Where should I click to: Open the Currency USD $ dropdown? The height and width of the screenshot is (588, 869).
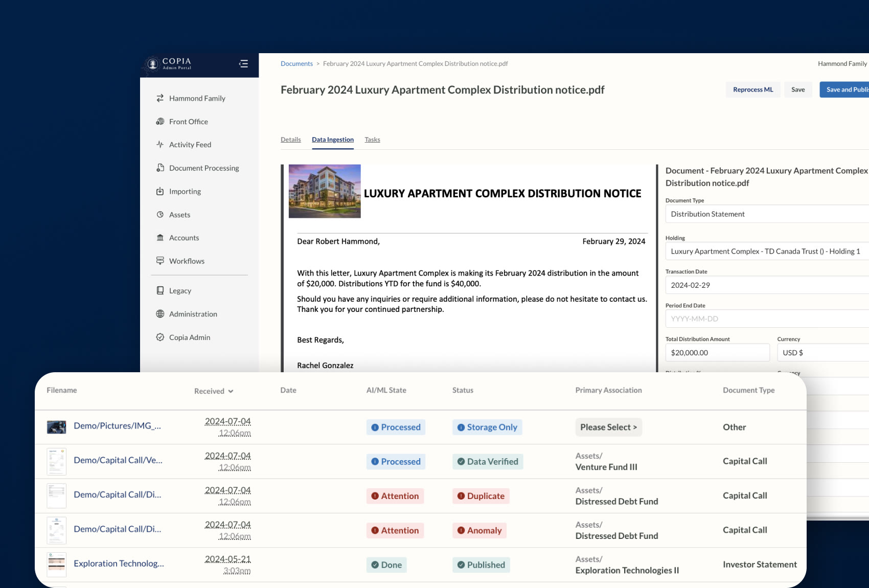[x=822, y=353]
